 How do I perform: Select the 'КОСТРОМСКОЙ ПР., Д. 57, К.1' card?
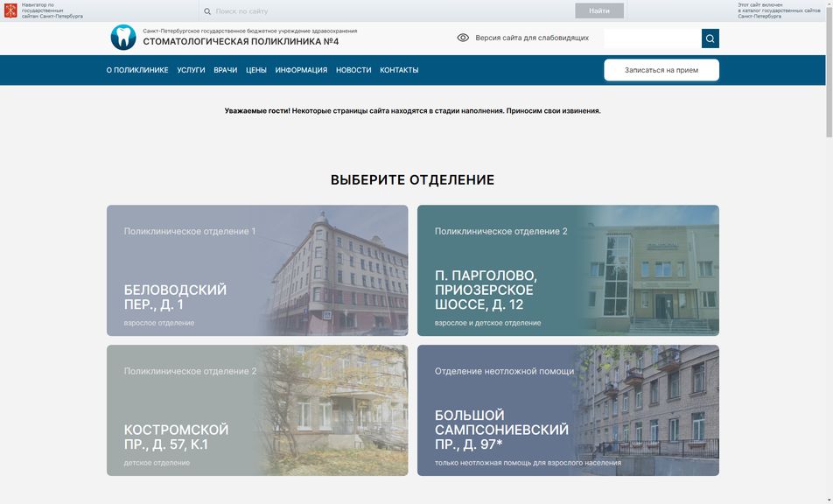point(257,410)
